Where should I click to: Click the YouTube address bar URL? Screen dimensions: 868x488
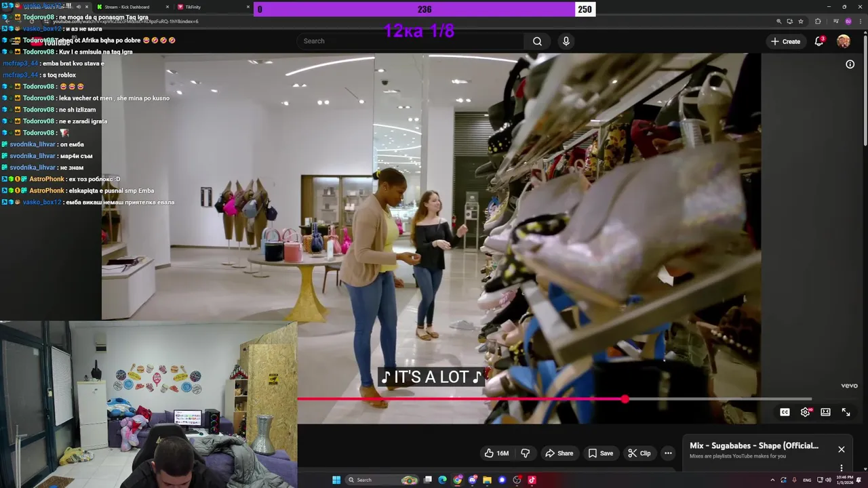tap(125, 21)
